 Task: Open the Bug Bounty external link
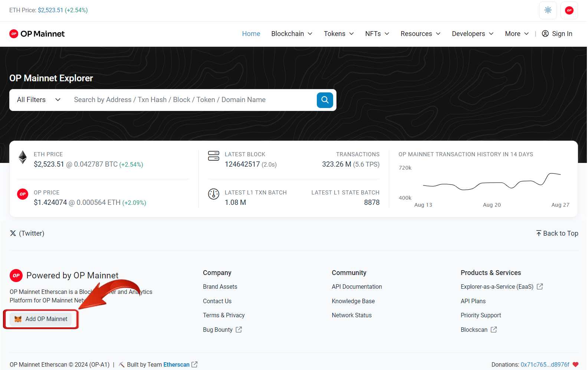pyautogui.click(x=222, y=330)
